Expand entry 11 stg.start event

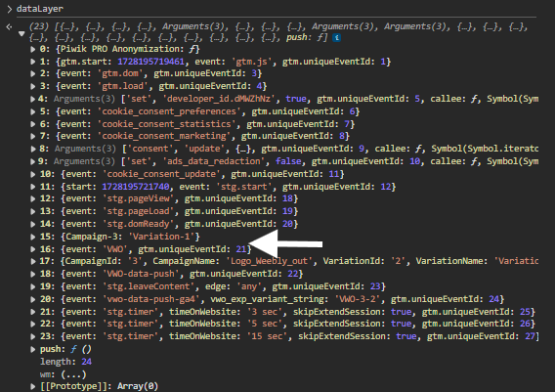(33, 187)
